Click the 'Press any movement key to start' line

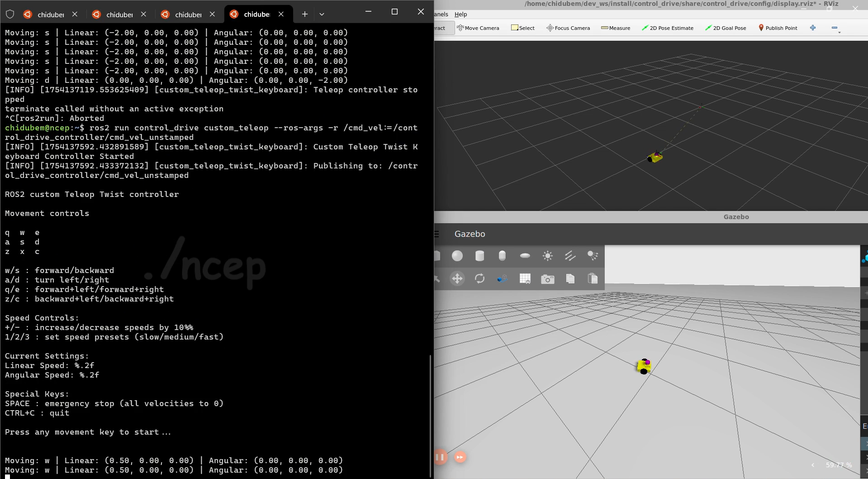[x=88, y=432]
